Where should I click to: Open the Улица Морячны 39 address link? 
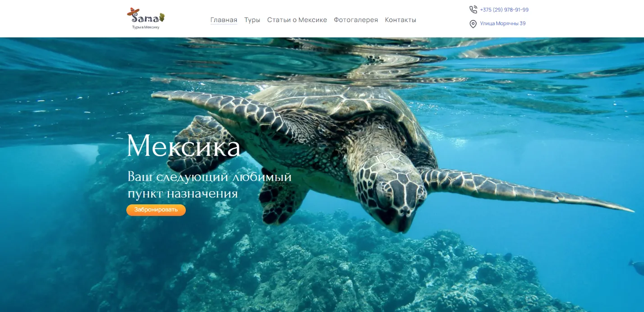[503, 23]
